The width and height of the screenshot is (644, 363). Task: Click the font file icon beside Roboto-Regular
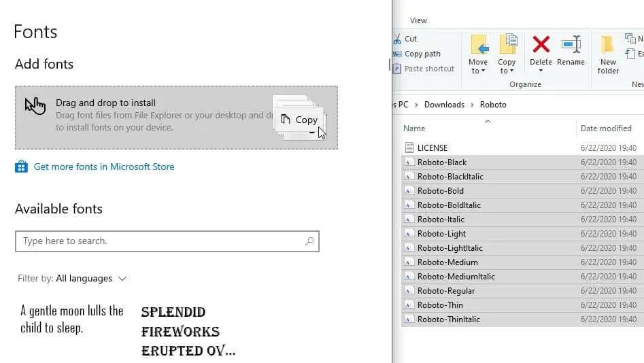pyautogui.click(x=408, y=291)
